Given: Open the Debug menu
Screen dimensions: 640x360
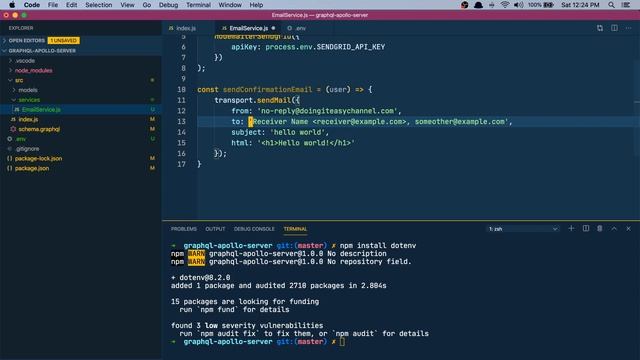Looking at the screenshot, I should (x=168, y=5).
